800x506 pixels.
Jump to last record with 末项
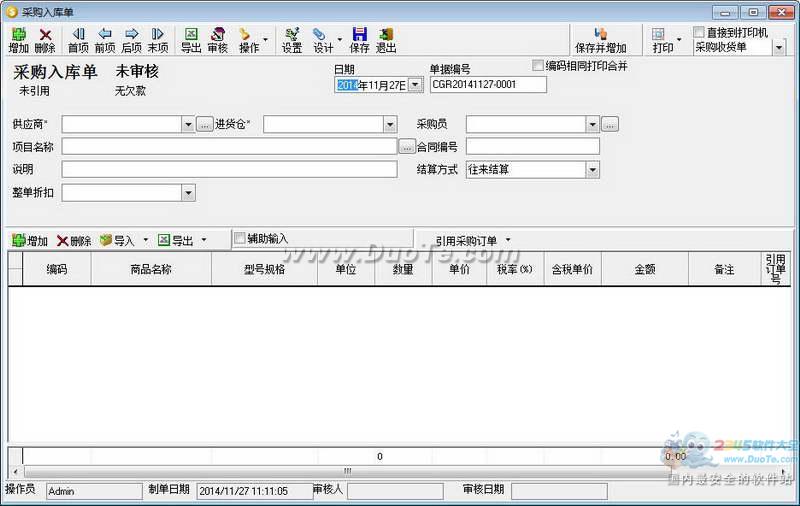click(158, 40)
